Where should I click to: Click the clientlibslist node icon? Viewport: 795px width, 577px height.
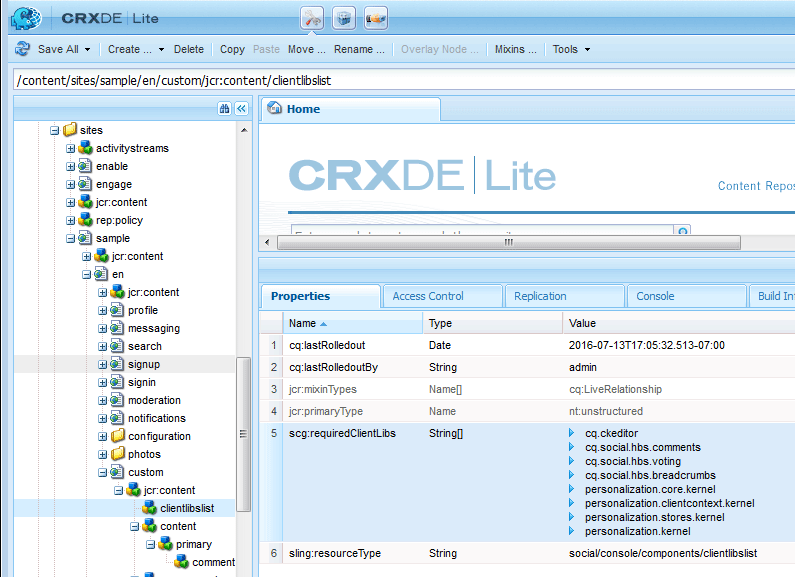click(150, 508)
